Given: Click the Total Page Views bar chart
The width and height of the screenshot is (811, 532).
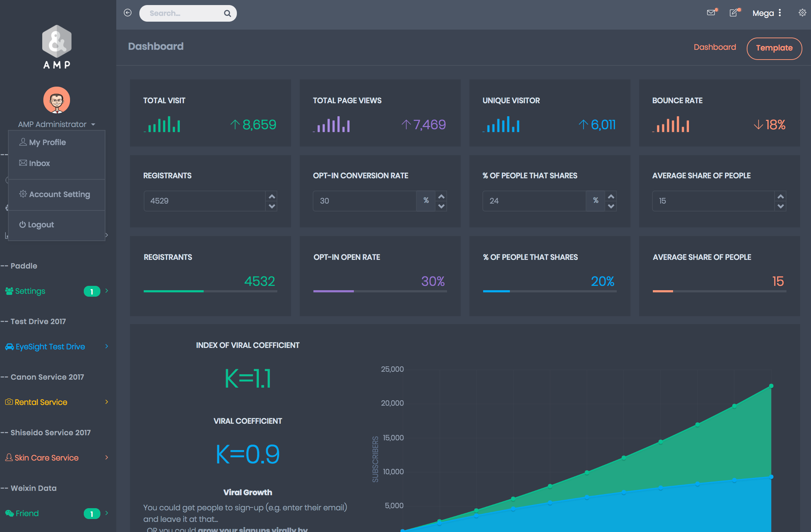Looking at the screenshot, I should pyautogui.click(x=332, y=124).
